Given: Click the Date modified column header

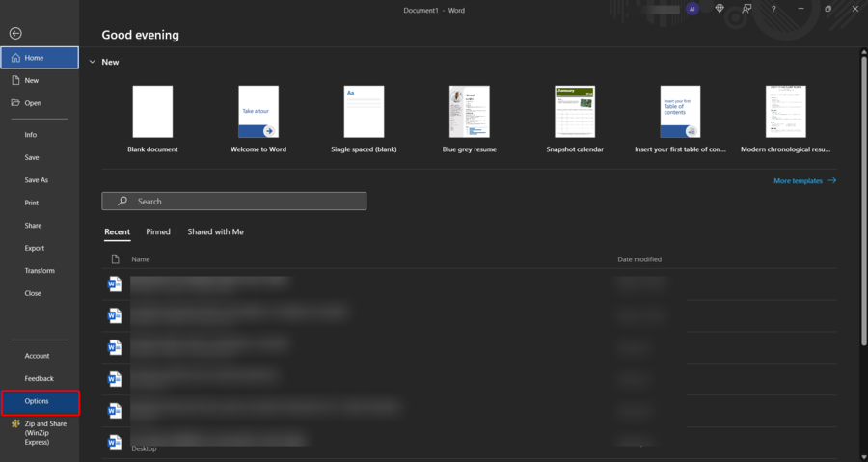Looking at the screenshot, I should coord(639,258).
